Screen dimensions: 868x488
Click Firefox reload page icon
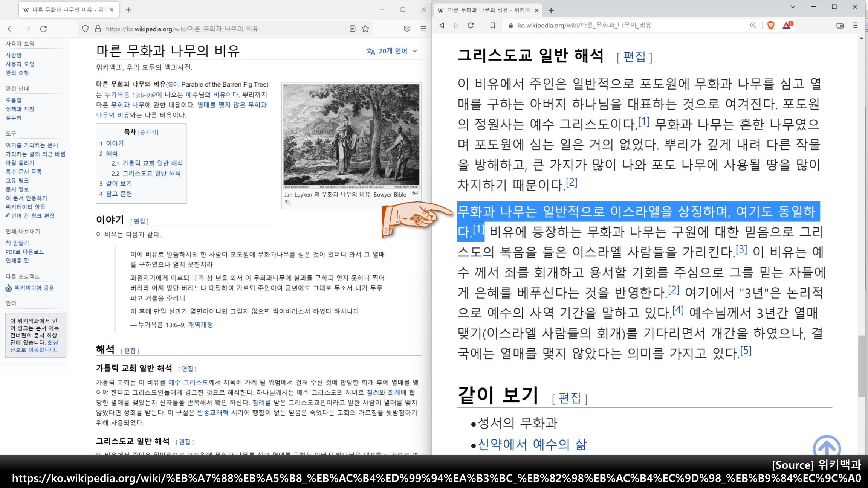pyautogui.click(x=43, y=29)
